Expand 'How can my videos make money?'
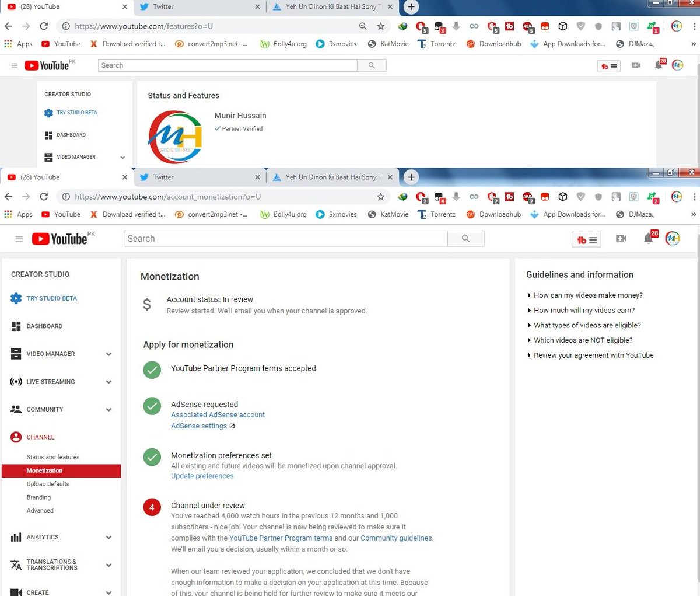 pos(584,295)
